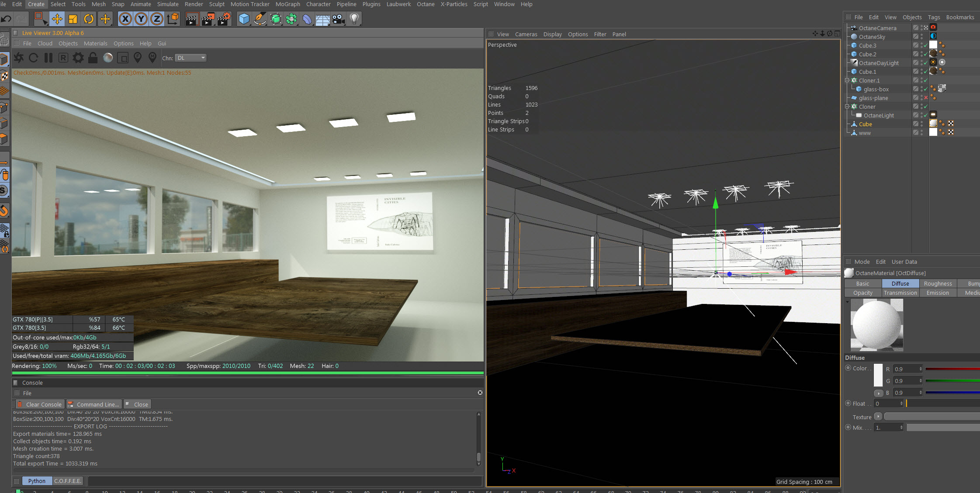Click the Live Viewer lock resolution icon
The width and height of the screenshot is (980, 493).
93,58
